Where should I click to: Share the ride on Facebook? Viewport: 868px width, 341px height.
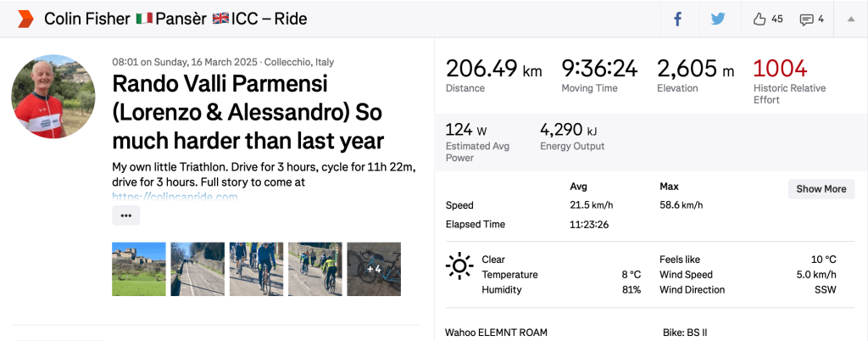pyautogui.click(x=678, y=19)
